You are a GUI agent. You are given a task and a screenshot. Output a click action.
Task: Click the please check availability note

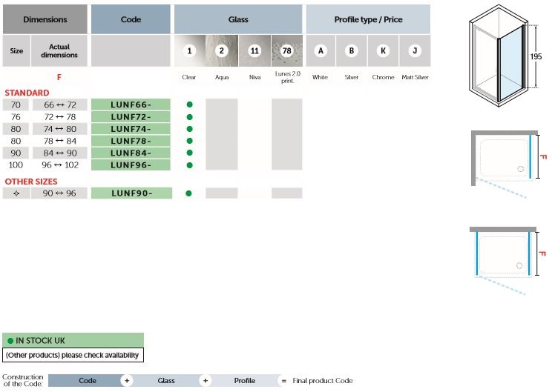coord(73,355)
